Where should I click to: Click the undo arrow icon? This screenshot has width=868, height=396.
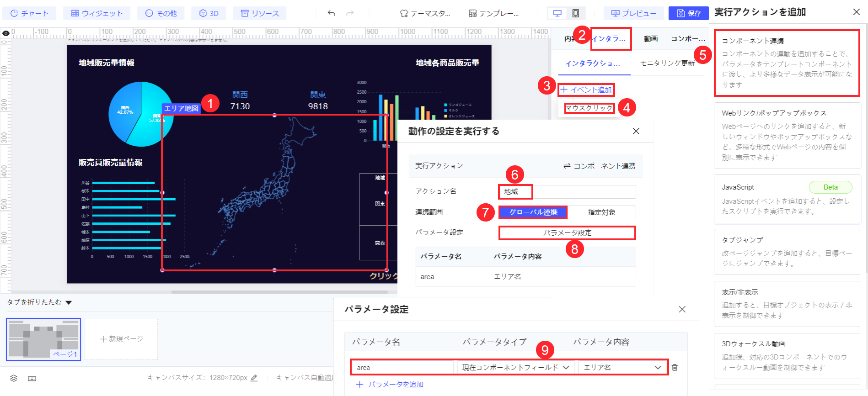click(332, 13)
